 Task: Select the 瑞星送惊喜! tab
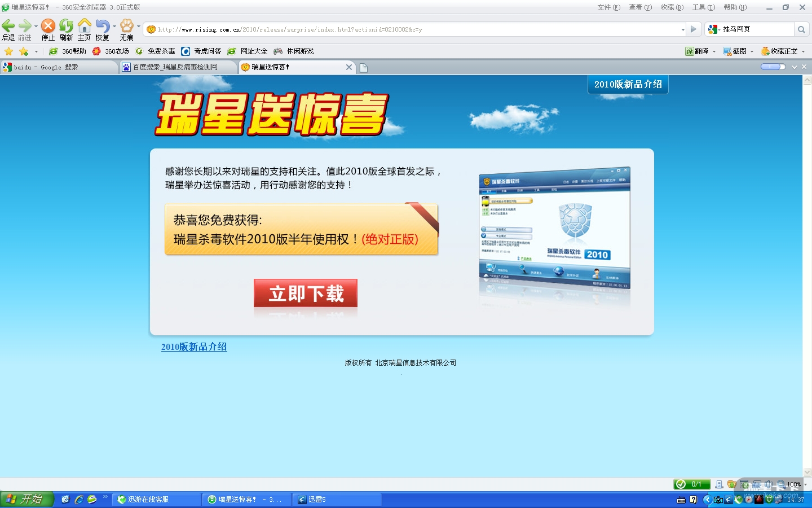tap(296, 68)
